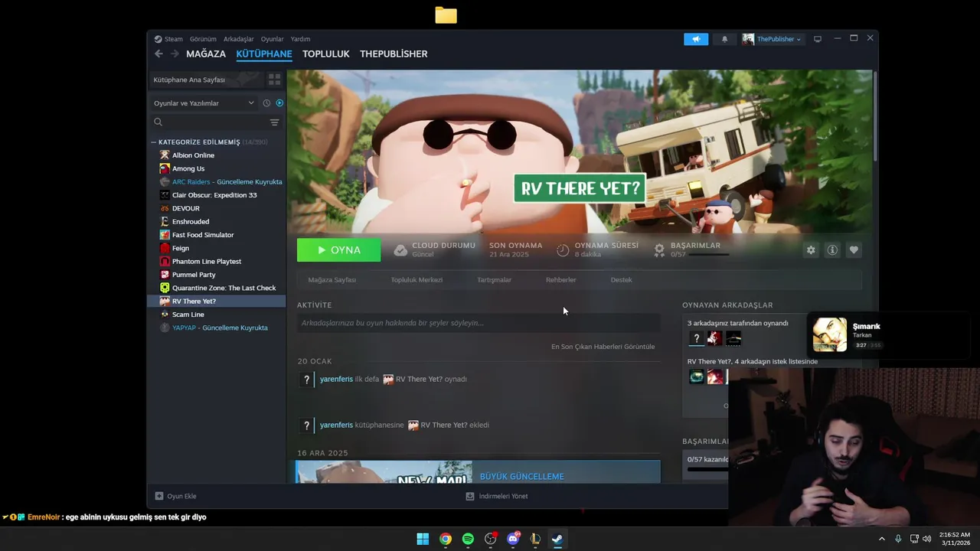Switch library to grid view icon

(274, 80)
